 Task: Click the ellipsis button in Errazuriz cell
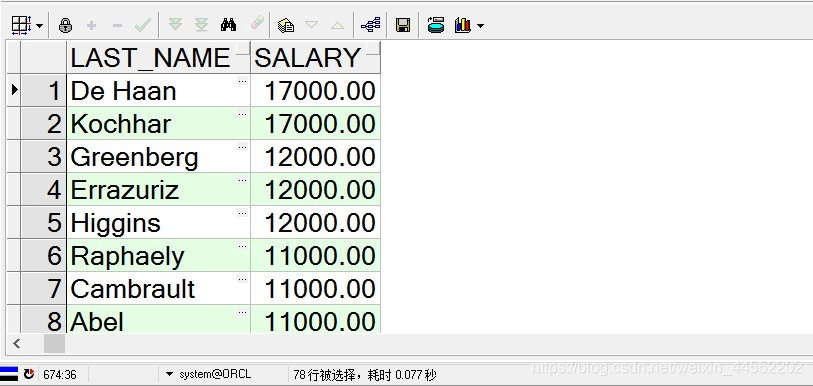pyautogui.click(x=242, y=181)
